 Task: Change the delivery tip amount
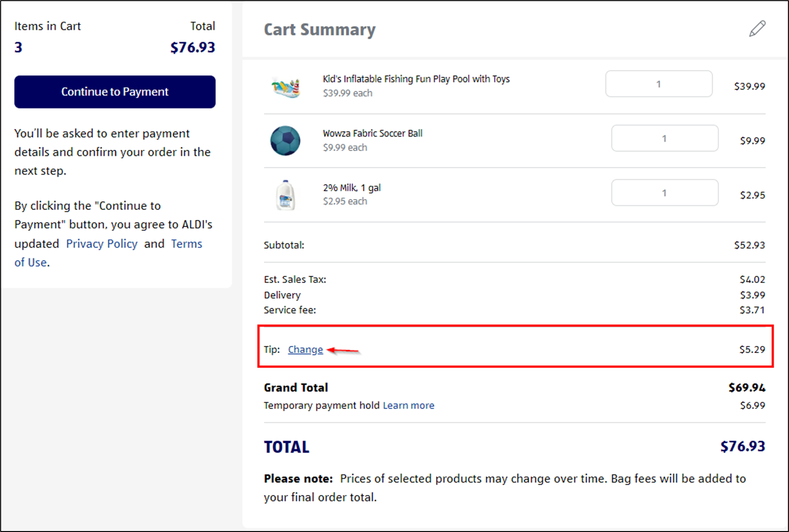[x=305, y=349]
